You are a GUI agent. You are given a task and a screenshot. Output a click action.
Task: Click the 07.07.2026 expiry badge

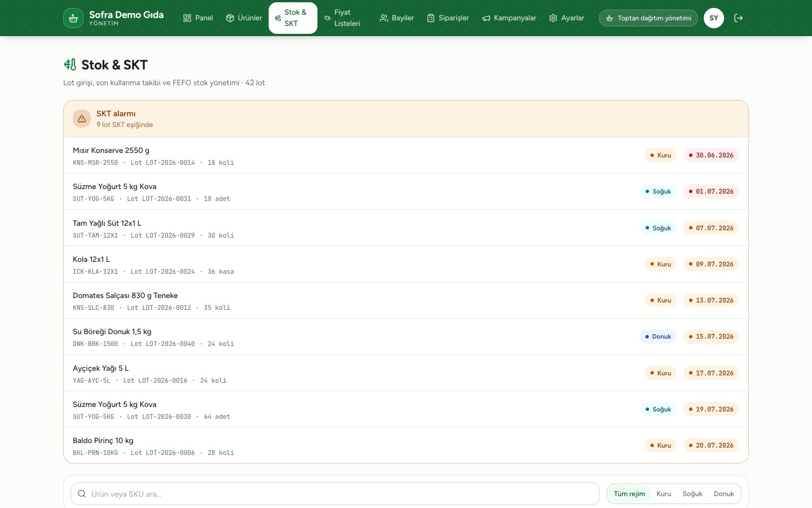tap(711, 228)
